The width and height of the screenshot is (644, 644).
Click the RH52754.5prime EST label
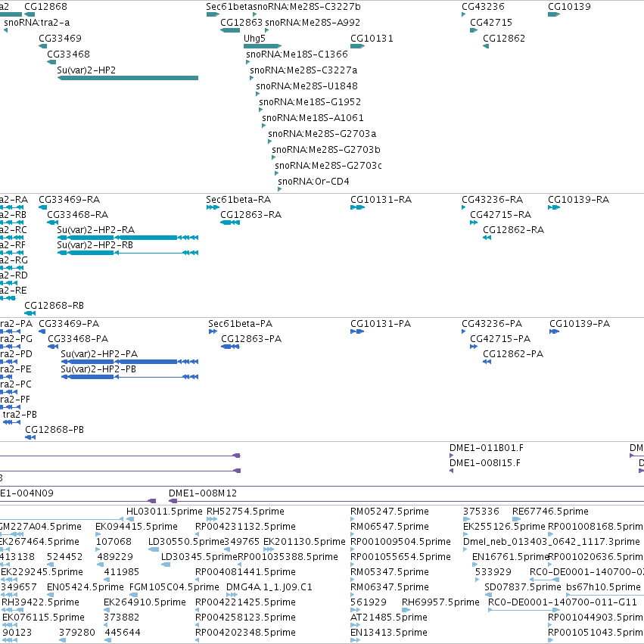point(245,512)
